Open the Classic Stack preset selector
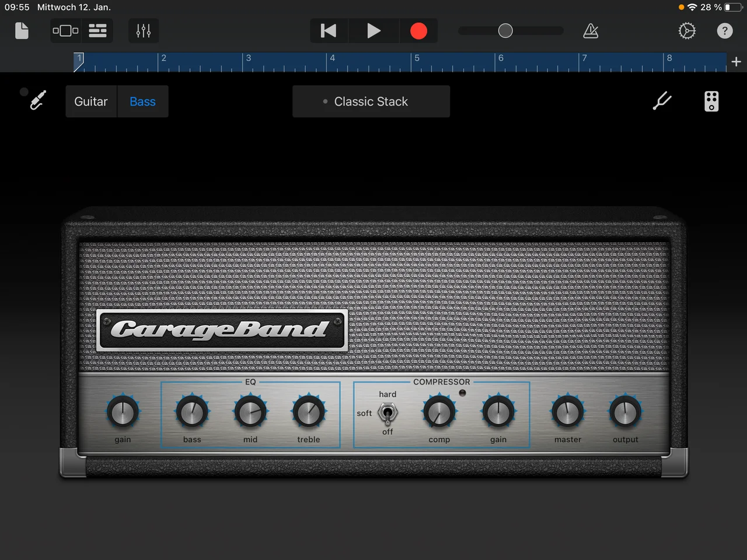Screen dimensions: 747x560 [x=371, y=101]
